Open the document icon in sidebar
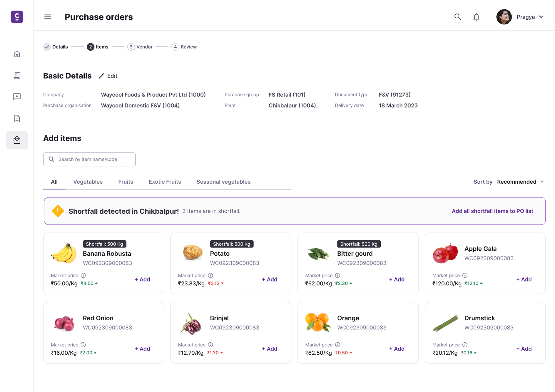This screenshot has height=392, width=555. pos(17,118)
